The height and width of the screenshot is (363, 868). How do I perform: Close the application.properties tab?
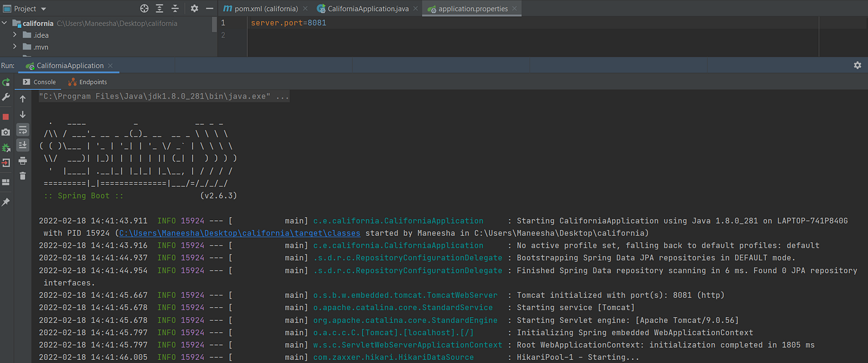pyautogui.click(x=515, y=9)
